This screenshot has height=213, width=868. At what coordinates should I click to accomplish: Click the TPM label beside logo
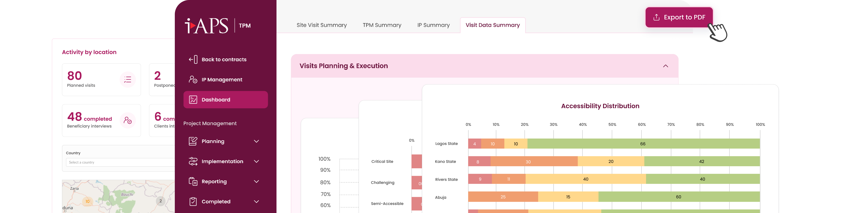[x=245, y=26]
